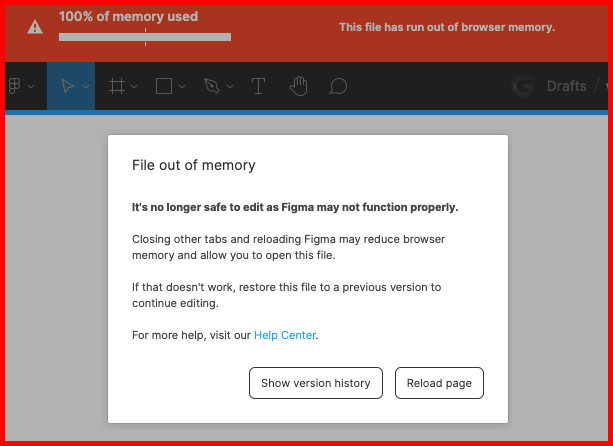
Task: Expand the Pen tool options chevron
Action: tap(232, 87)
